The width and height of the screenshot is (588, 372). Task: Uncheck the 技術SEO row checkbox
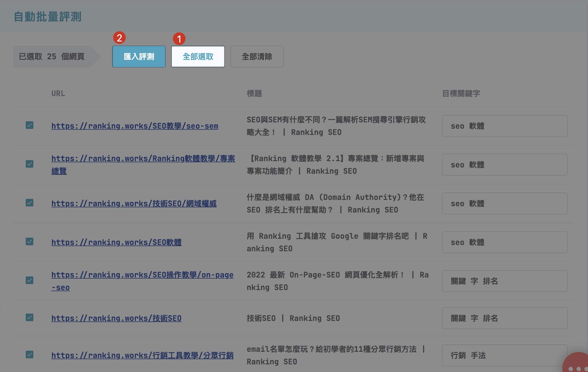click(30, 318)
